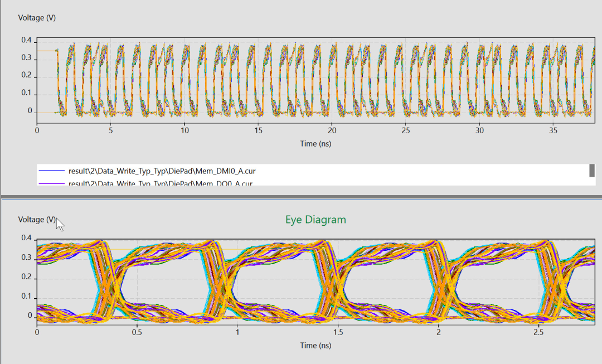This screenshot has height=364, width=602.
Task: Click the eye opening centered near 1.75 ns
Action: 388,278
